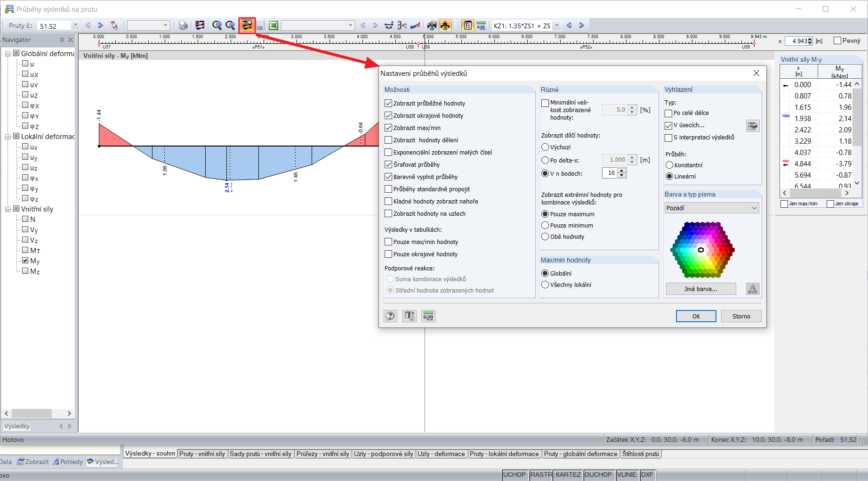Collapse the Vnitřní síly tree node

coord(8,209)
